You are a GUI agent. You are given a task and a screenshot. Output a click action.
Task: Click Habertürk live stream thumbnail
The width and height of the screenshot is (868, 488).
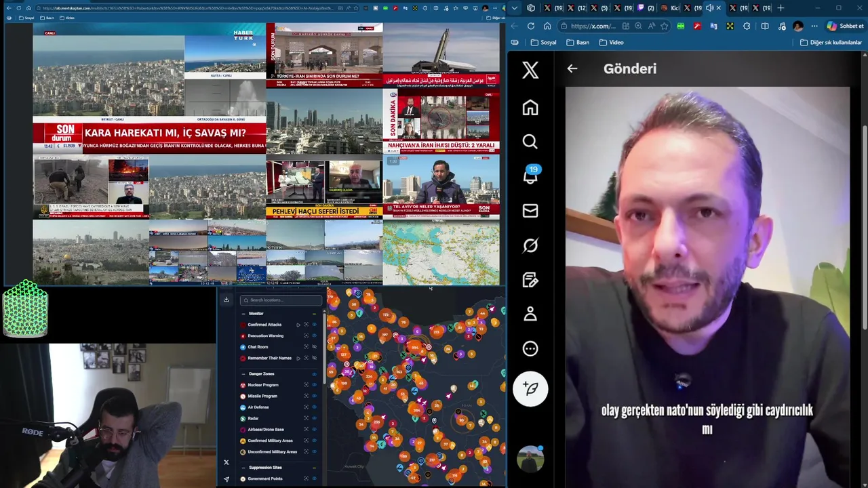pos(149,89)
